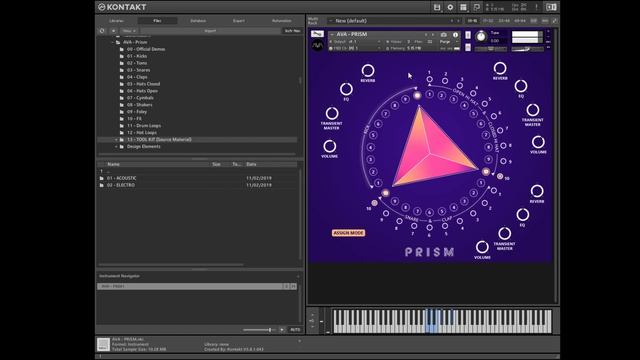This screenshot has height=360, width=640.
Task: Select open hi hat outer slot 3
Action: click(460, 86)
